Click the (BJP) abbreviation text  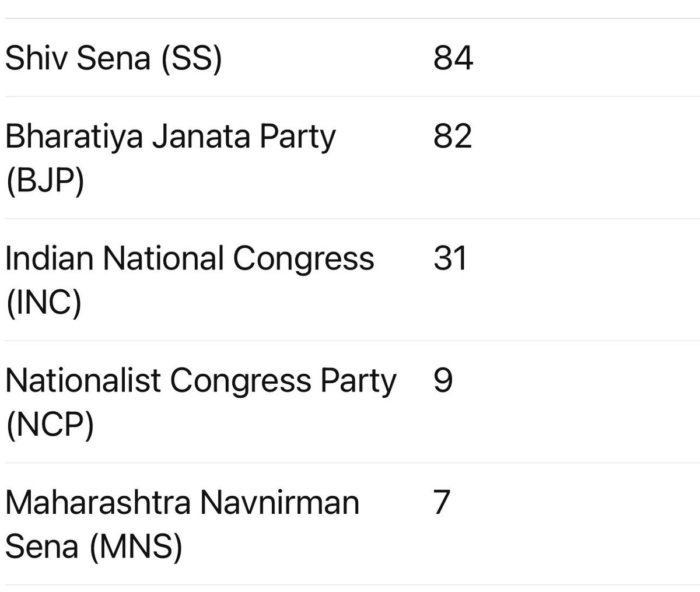point(45,181)
